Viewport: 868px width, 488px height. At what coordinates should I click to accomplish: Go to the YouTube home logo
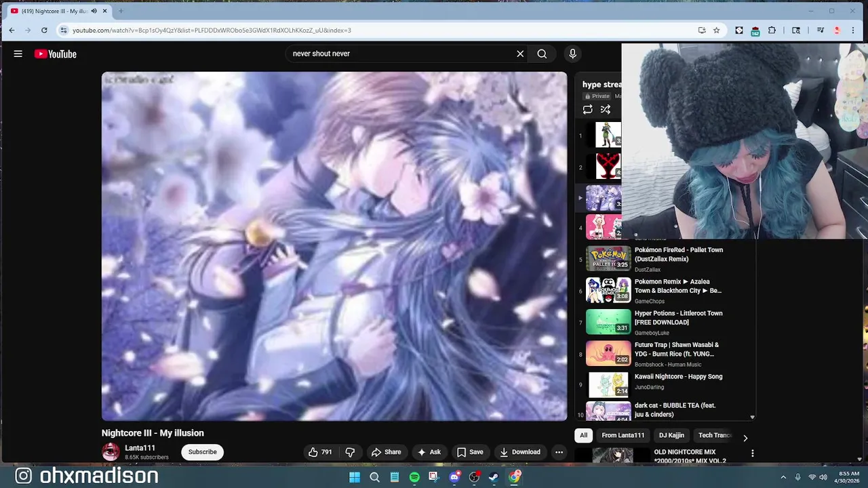[x=56, y=54]
